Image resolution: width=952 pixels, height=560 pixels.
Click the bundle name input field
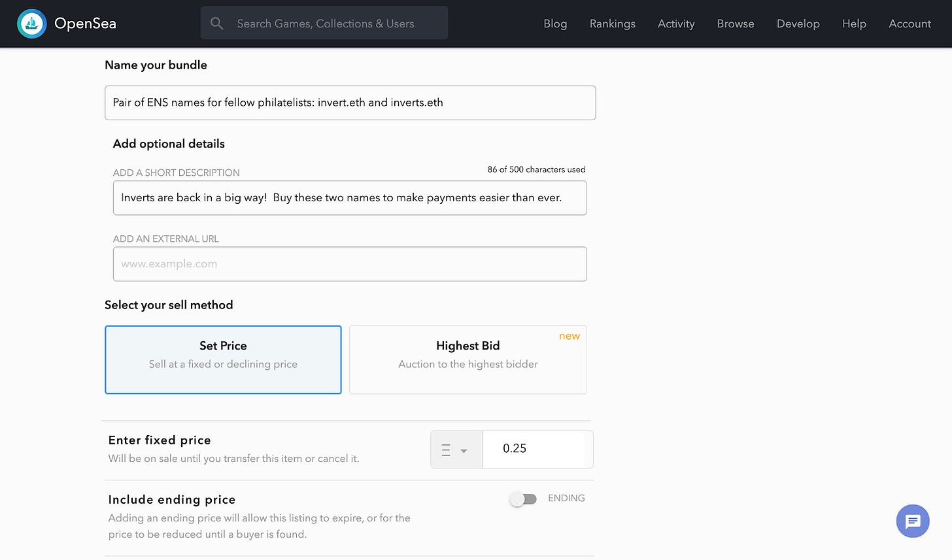tap(350, 103)
